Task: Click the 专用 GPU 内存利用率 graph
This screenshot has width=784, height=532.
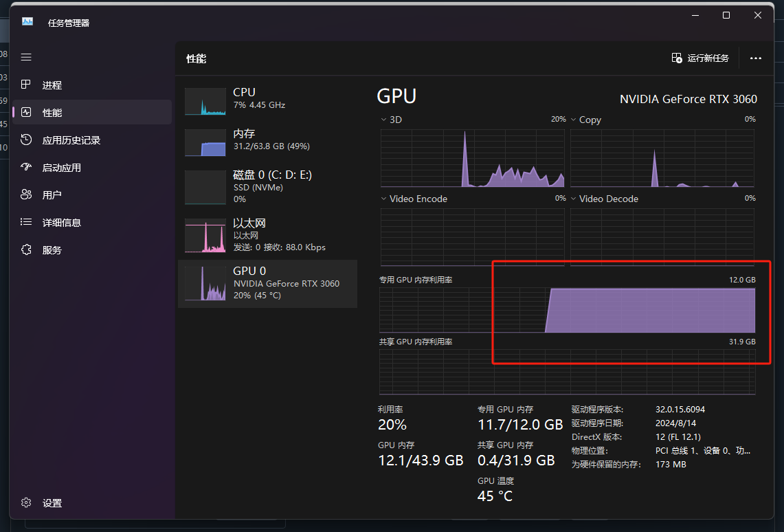Action: point(567,310)
